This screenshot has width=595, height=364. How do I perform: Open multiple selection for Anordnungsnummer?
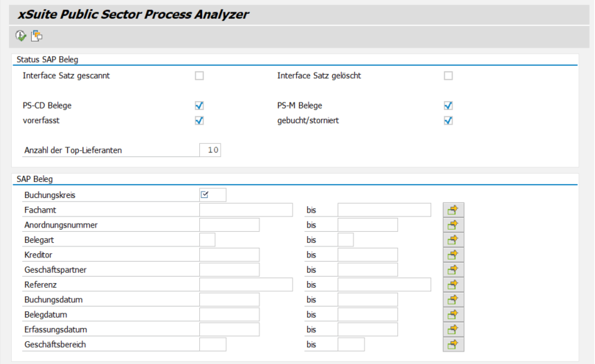tap(453, 225)
